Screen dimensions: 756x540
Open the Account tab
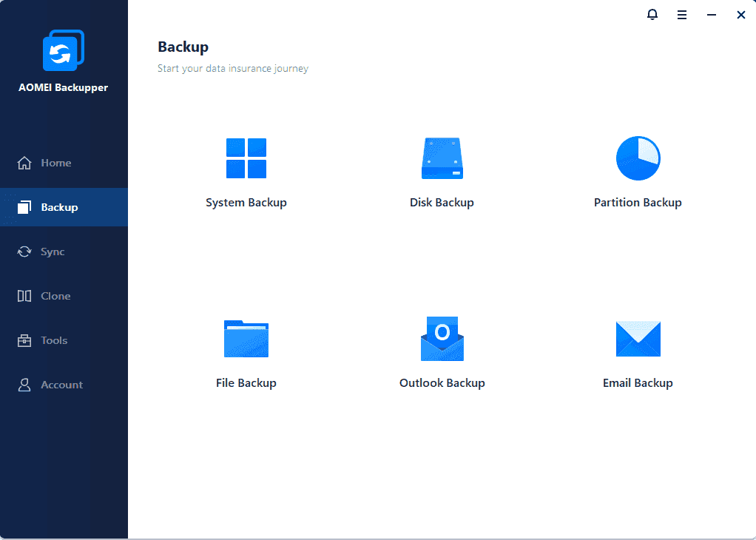point(64,385)
